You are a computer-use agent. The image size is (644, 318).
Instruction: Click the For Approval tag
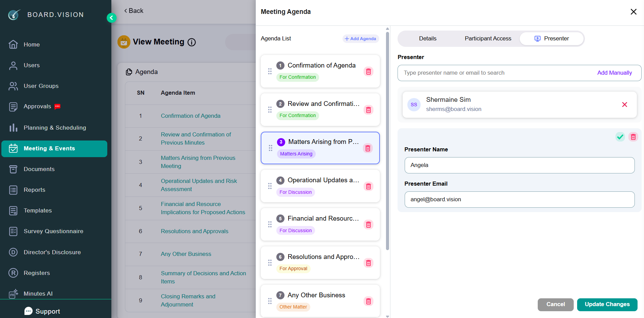coord(293,269)
